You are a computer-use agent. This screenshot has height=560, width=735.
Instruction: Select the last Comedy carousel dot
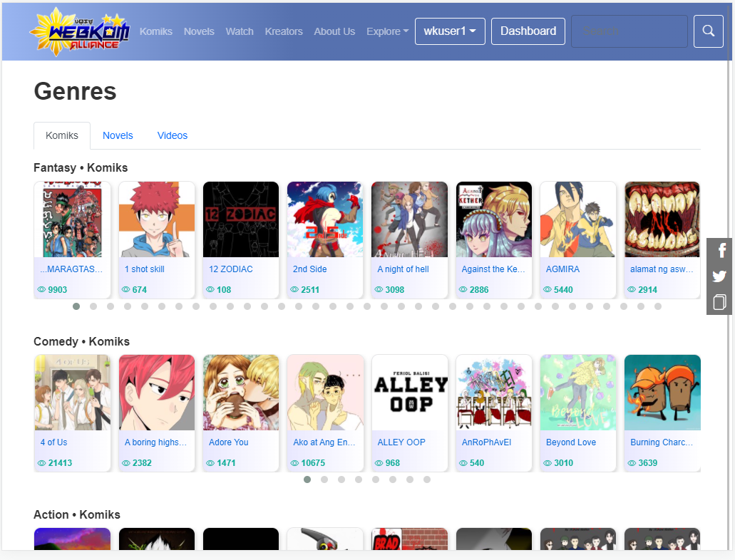[427, 479]
